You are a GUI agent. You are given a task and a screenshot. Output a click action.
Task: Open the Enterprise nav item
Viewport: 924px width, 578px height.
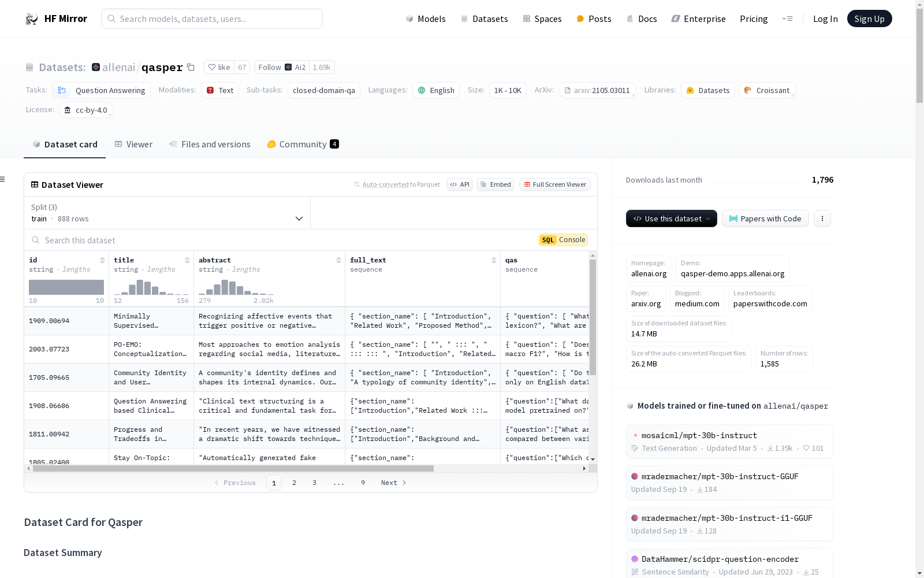click(x=698, y=18)
